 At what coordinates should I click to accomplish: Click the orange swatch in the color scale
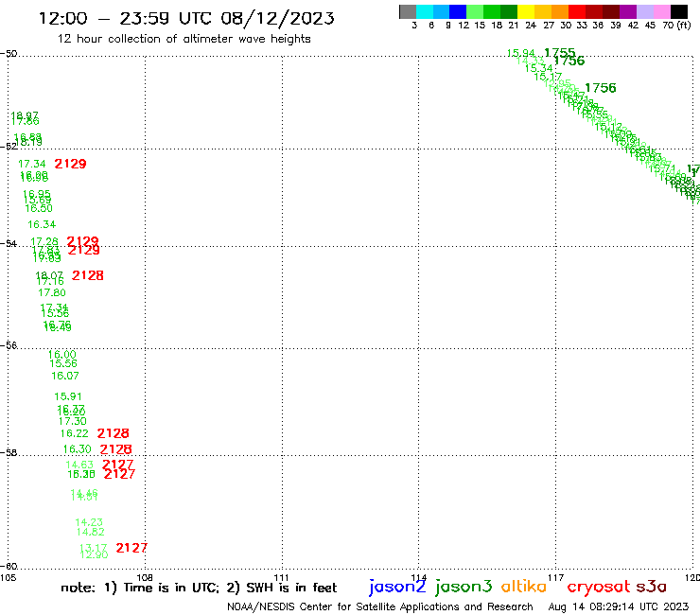(560, 11)
